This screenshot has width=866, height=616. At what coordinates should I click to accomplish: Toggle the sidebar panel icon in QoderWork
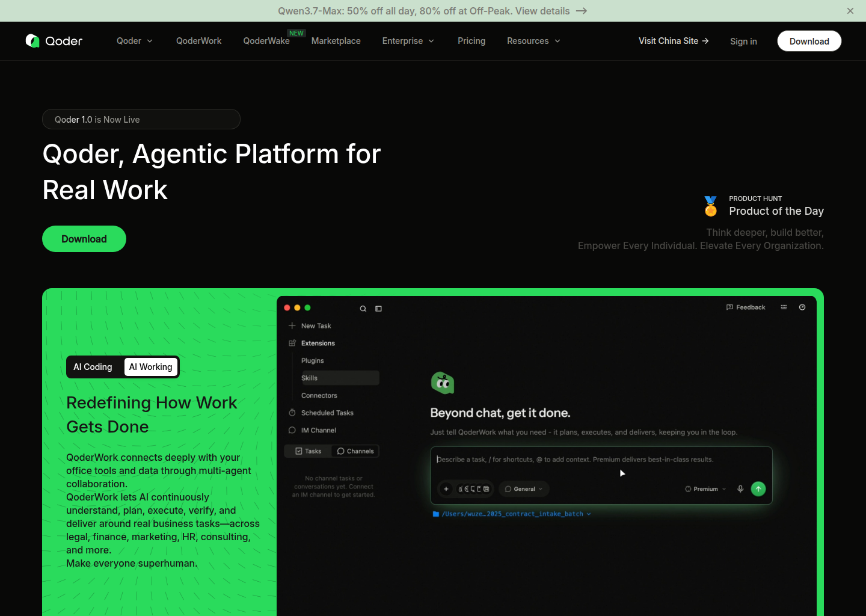[x=379, y=309]
